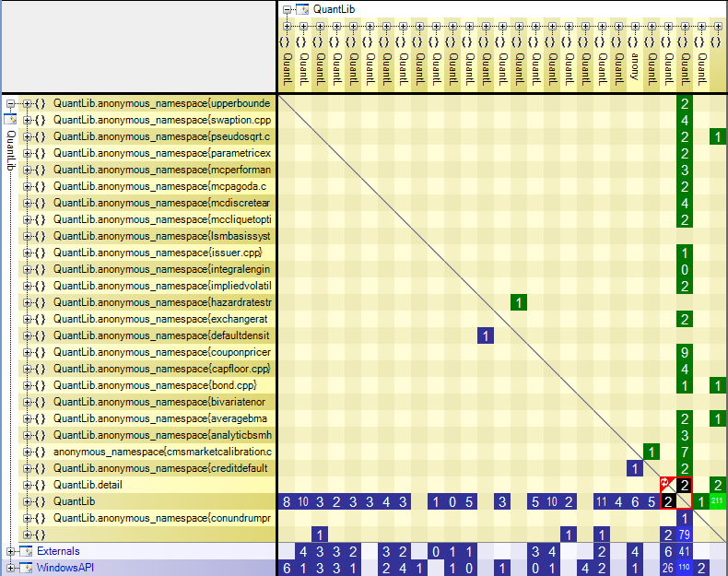Click namespace braces icon beside QuantLib.detail
This screenshot has width=728, height=576.
[x=41, y=485]
